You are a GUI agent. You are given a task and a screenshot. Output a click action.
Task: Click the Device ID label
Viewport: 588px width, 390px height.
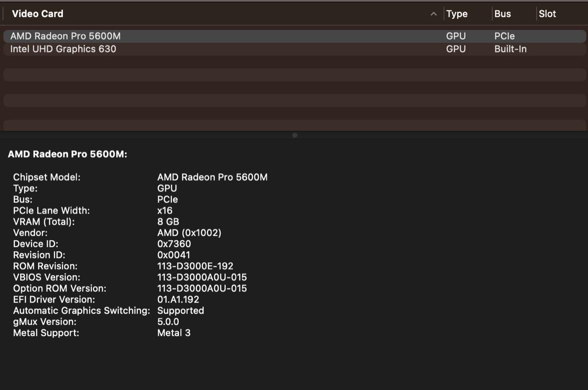click(x=36, y=244)
